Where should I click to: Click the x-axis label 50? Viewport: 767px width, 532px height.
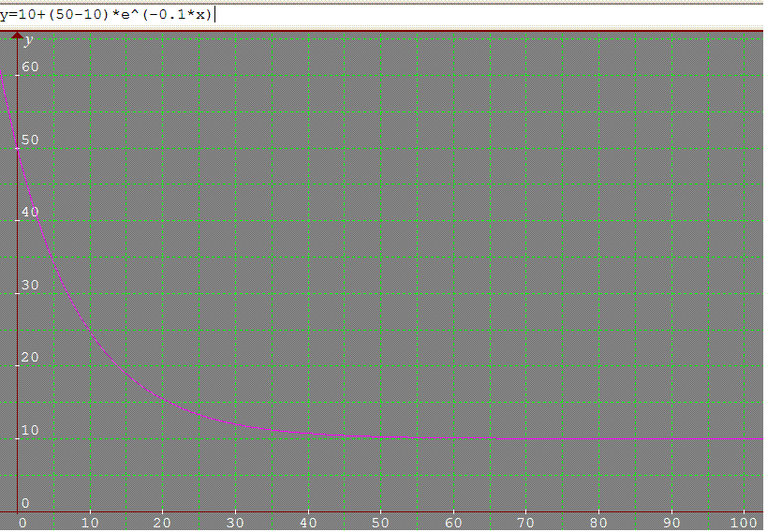[380, 523]
